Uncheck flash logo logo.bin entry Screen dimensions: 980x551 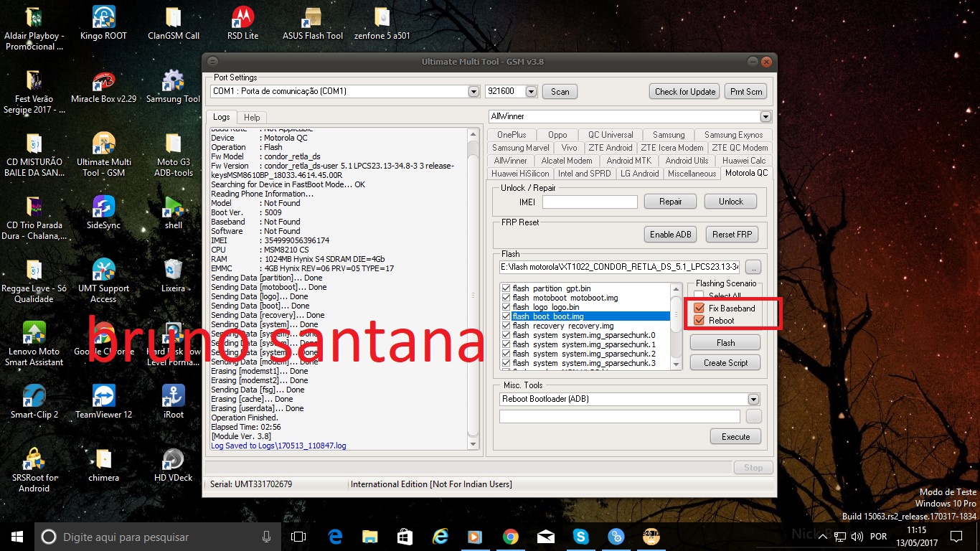507,307
